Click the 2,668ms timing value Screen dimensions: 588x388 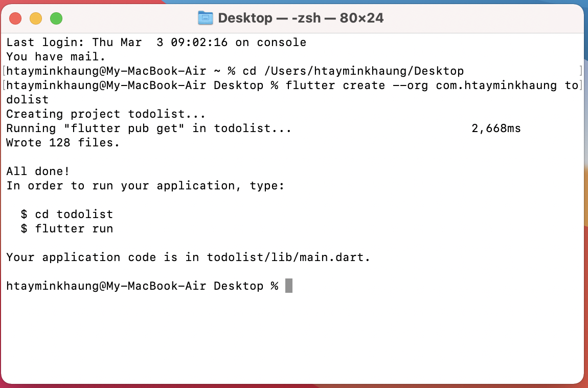click(495, 128)
